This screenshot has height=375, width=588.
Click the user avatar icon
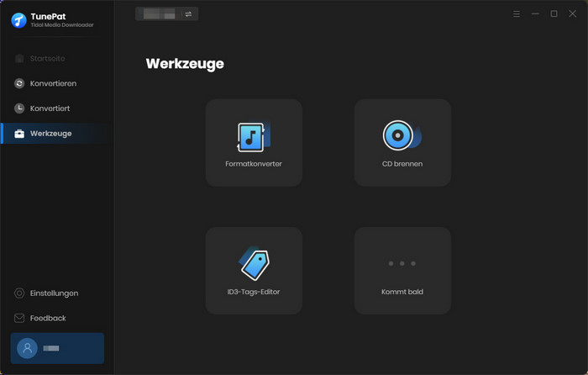point(27,348)
